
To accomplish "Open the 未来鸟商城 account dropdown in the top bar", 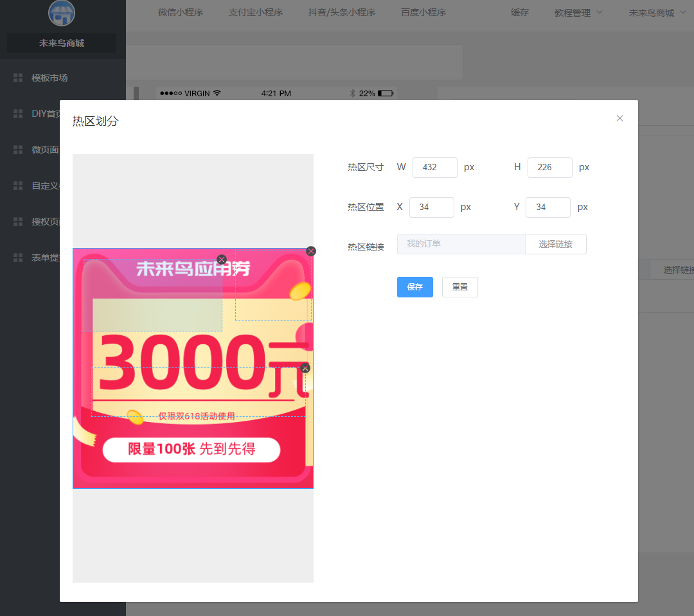I will (657, 12).
